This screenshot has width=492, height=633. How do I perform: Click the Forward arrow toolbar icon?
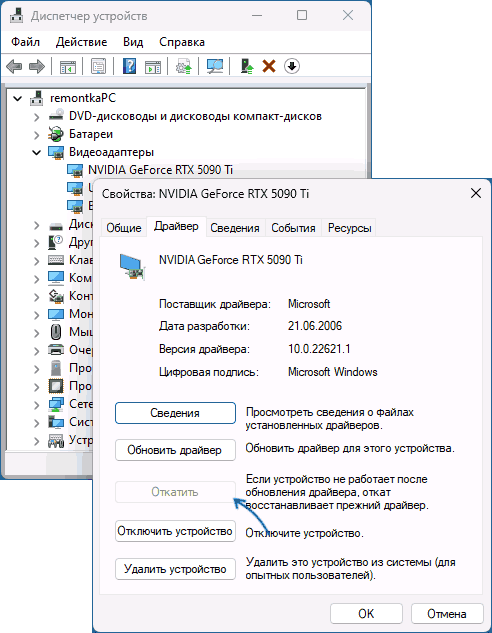[37, 66]
